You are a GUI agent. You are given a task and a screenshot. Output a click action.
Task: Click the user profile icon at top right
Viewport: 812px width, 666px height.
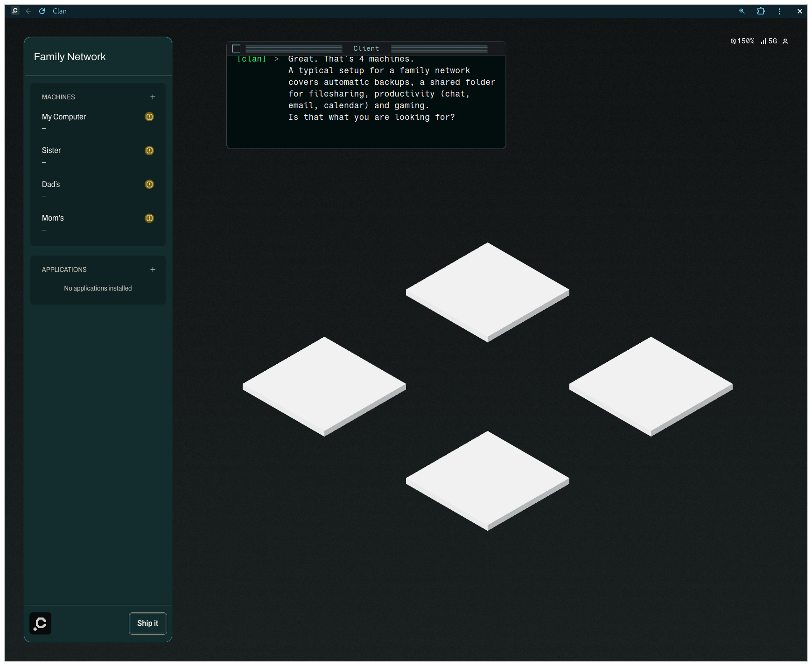tap(785, 41)
